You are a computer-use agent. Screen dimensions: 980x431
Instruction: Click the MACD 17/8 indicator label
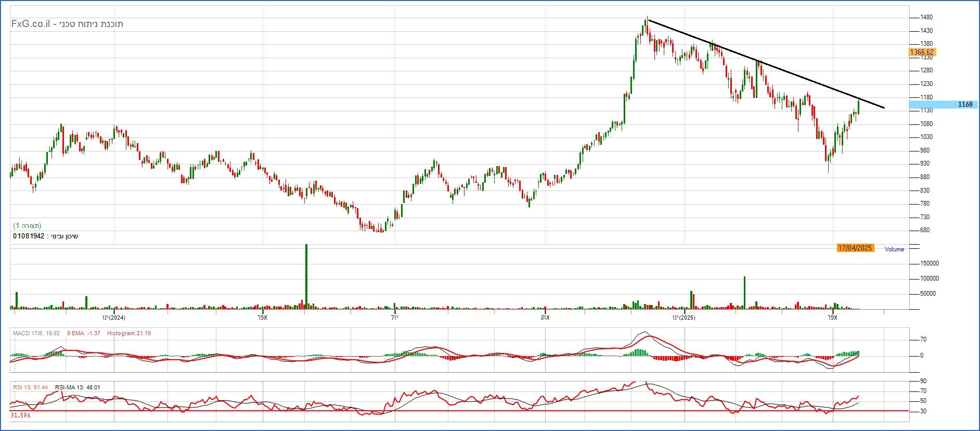36,333
